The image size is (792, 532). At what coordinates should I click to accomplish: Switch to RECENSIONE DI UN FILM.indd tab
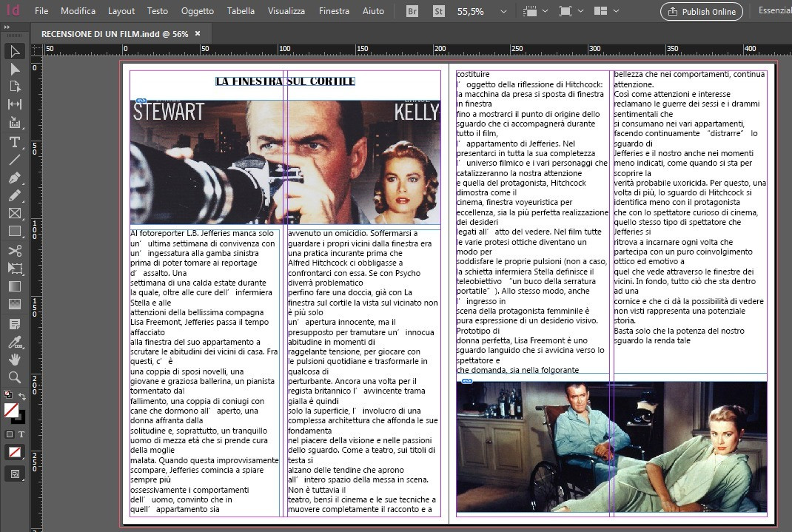(x=115, y=34)
